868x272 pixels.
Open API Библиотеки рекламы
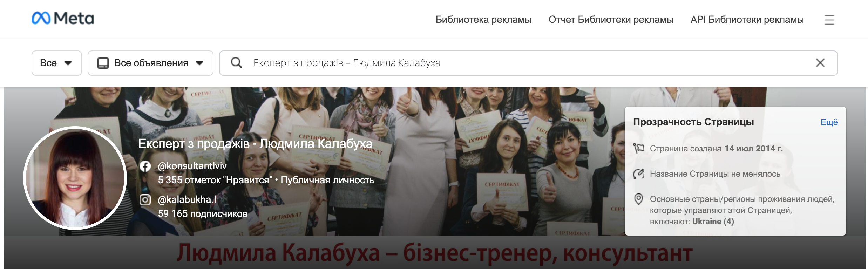pos(747,20)
